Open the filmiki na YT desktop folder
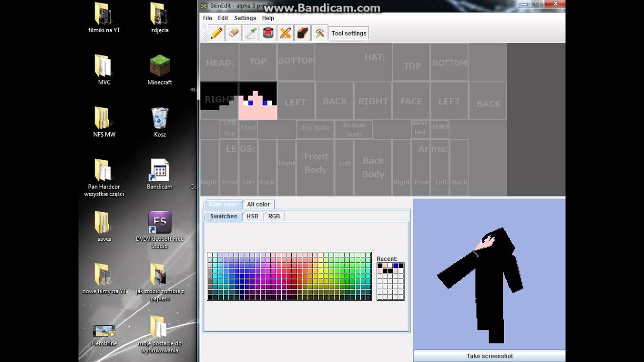Screen dimensions: 644x362 pos(104,18)
